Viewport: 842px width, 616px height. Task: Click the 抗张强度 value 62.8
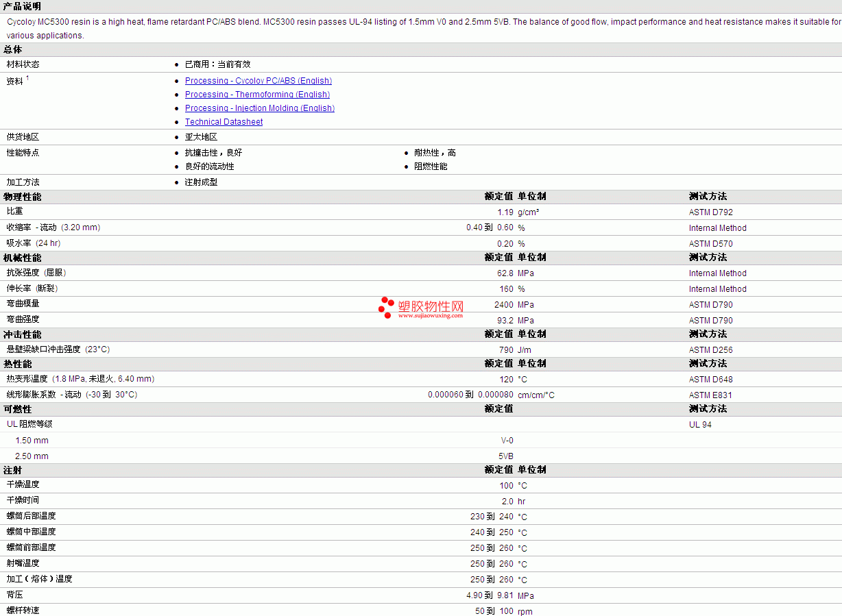pyautogui.click(x=505, y=273)
